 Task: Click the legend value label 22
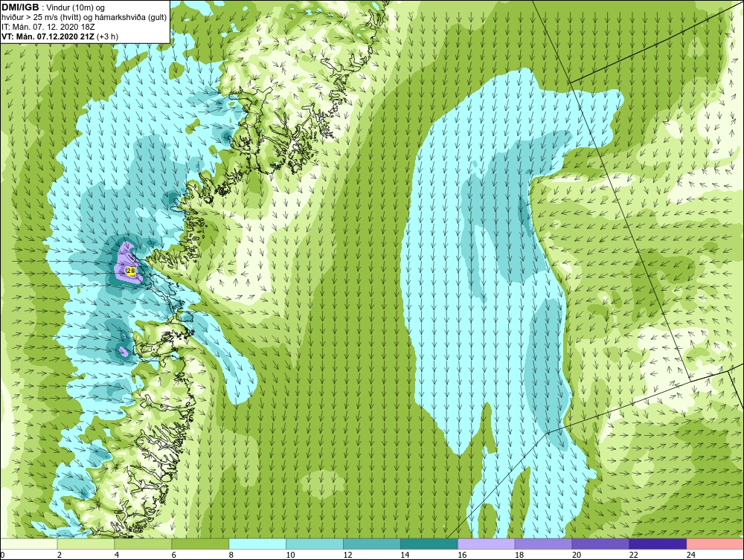(x=633, y=555)
